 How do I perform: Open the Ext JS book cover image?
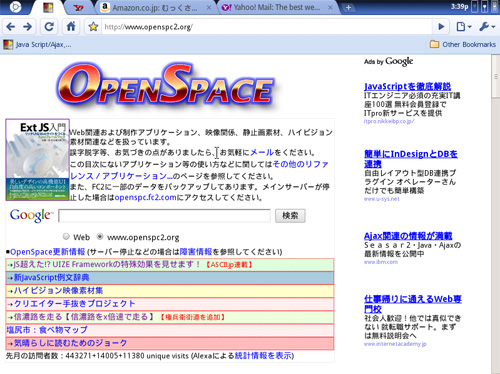click(x=37, y=160)
